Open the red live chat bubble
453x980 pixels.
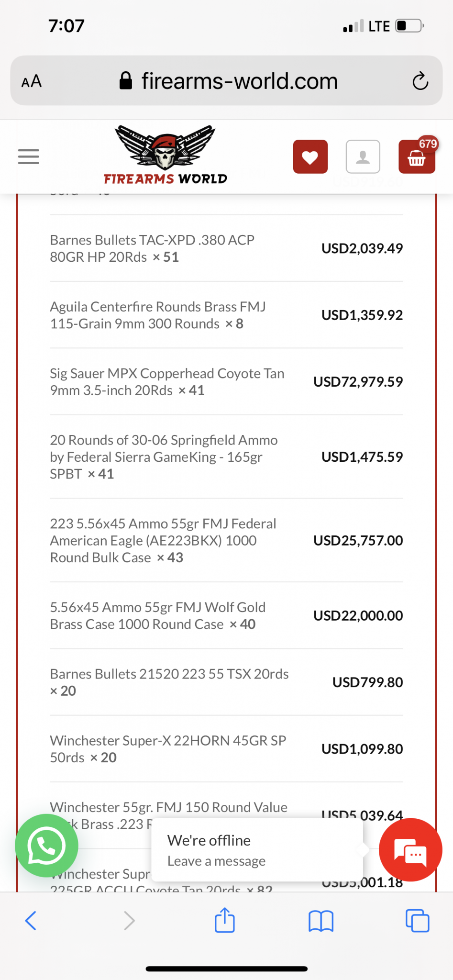[410, 850]
